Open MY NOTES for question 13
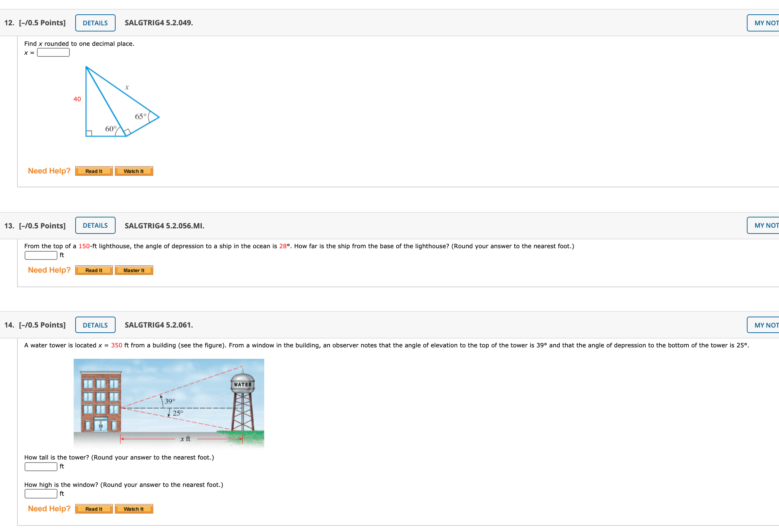 point(765,226)
